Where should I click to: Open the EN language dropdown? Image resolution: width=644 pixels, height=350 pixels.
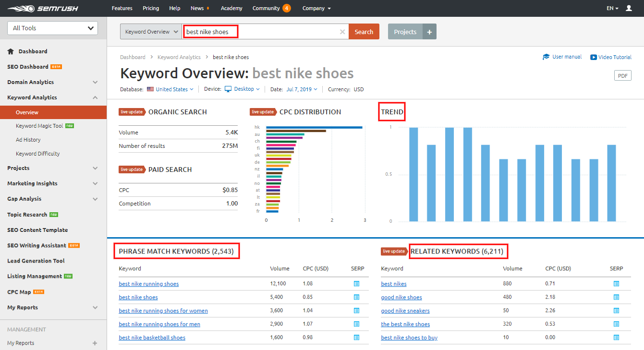point(612,8)
